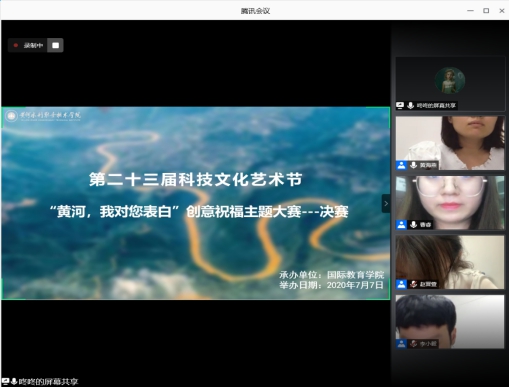Collapse the participant video sidebar arrow

[x=386, y=203]
